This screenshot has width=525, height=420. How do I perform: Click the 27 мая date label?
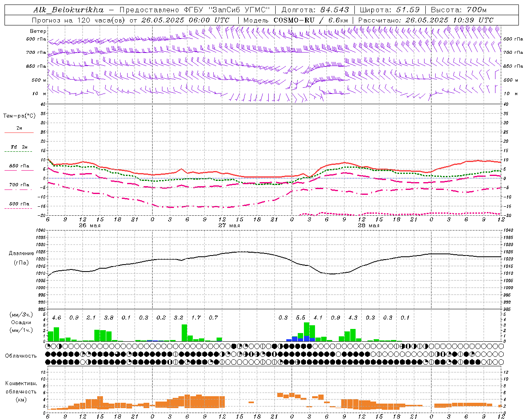(229, 225)
